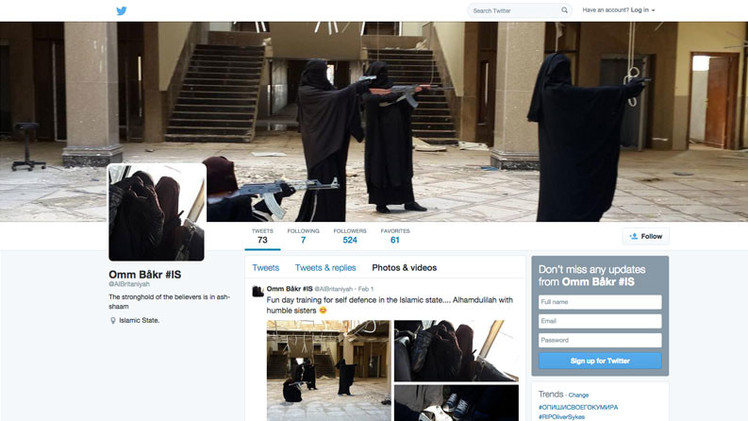This screenshot has width=748, height=421.
Task: Click Sign up for Twitter button
Action: 600,360
